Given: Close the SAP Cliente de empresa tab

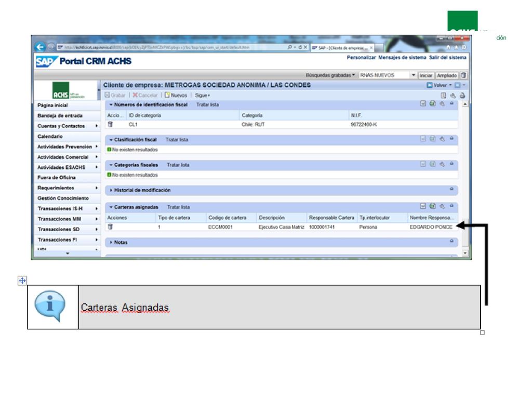Looking at the screenshot, I should click(x=371, y=48).
